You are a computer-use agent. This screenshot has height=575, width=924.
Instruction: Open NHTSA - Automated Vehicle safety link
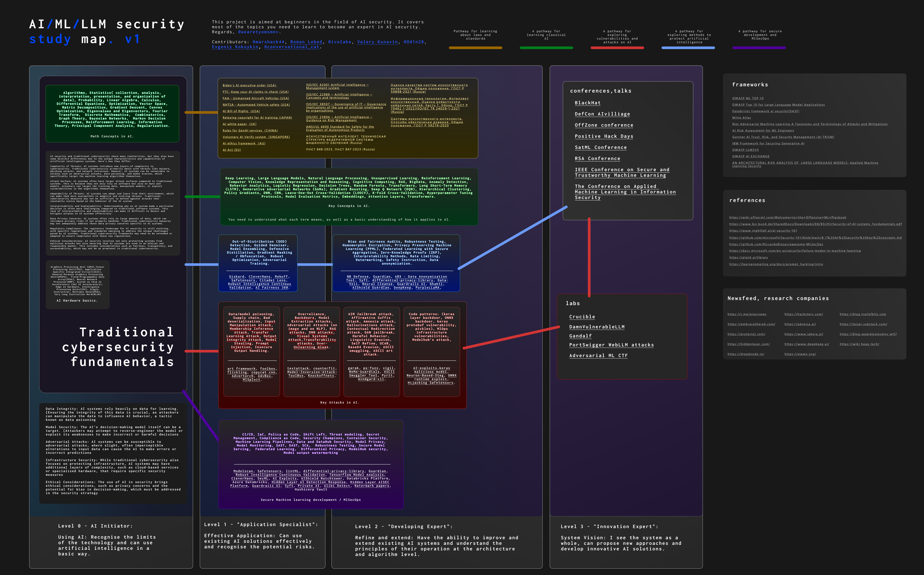click(256, 105)
